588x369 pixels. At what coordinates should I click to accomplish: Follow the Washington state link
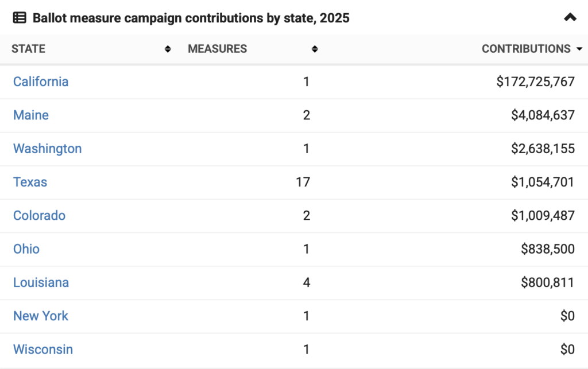click(48, 149)
